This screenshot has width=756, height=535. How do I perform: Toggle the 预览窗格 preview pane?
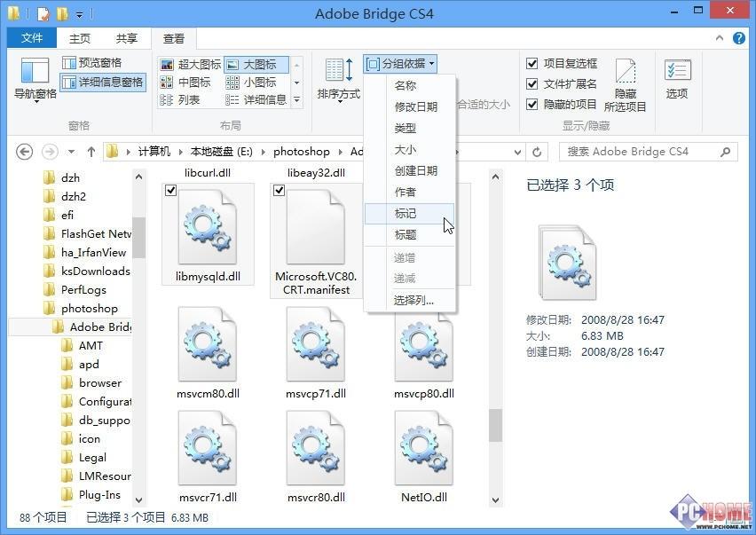pyautogui.click(x=92, y=63)
